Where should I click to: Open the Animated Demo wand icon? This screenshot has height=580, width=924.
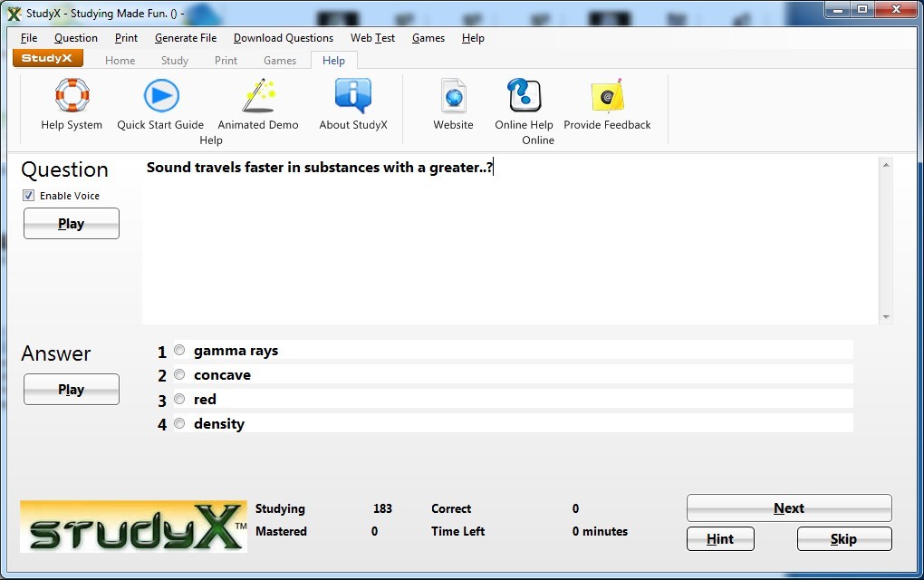pos(258,95)
